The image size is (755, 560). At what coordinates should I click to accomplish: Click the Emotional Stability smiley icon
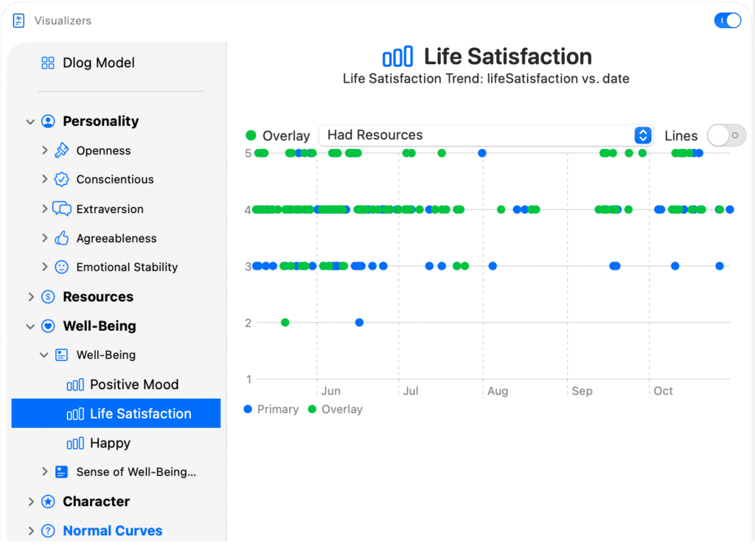point(62,267)
